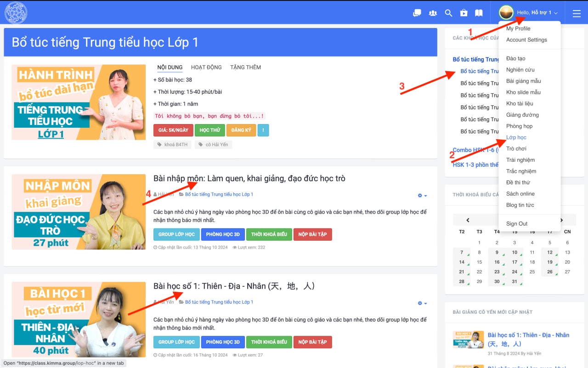
Task: Open the chat messages icon in navbar
Action: tap(417, 13)
